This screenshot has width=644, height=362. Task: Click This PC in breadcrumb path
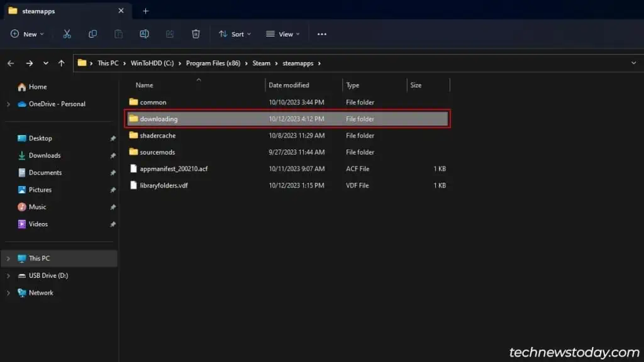pos(108,63)
